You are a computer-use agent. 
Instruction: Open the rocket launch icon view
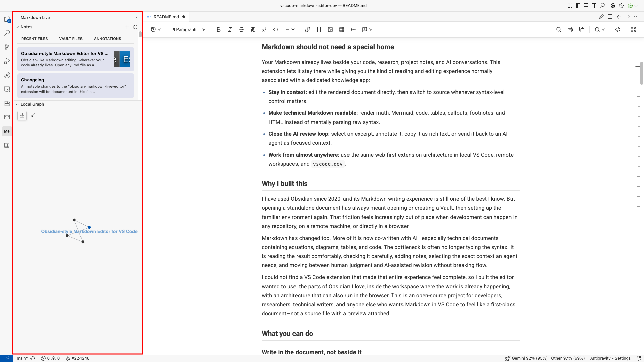point(7,75)
